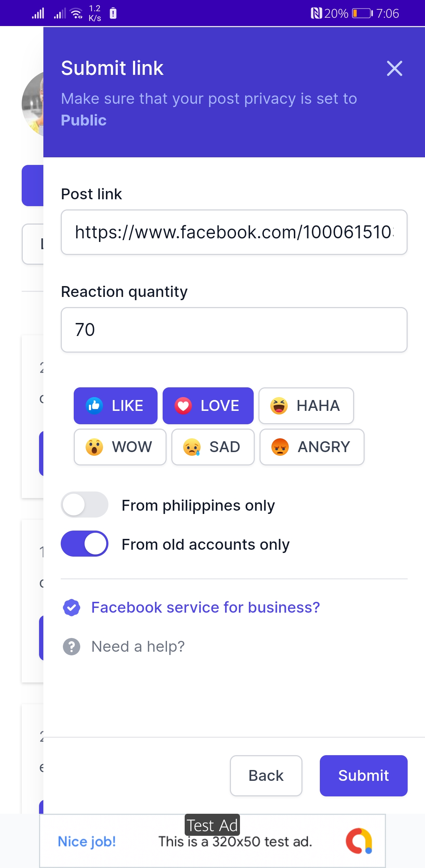Viewport: 425px width, 868px height.
Task: Select the LOVE heart reaction
Action: pos(208,406)
